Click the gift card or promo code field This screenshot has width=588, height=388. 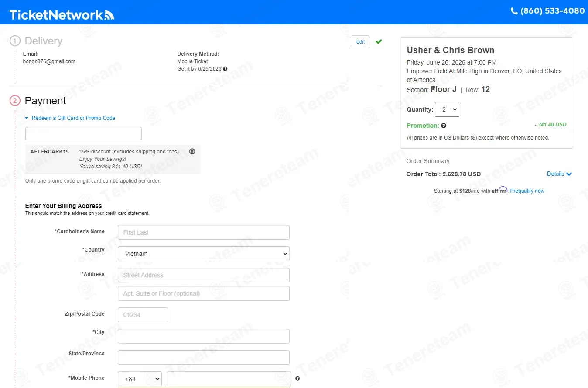pos(83,133)
